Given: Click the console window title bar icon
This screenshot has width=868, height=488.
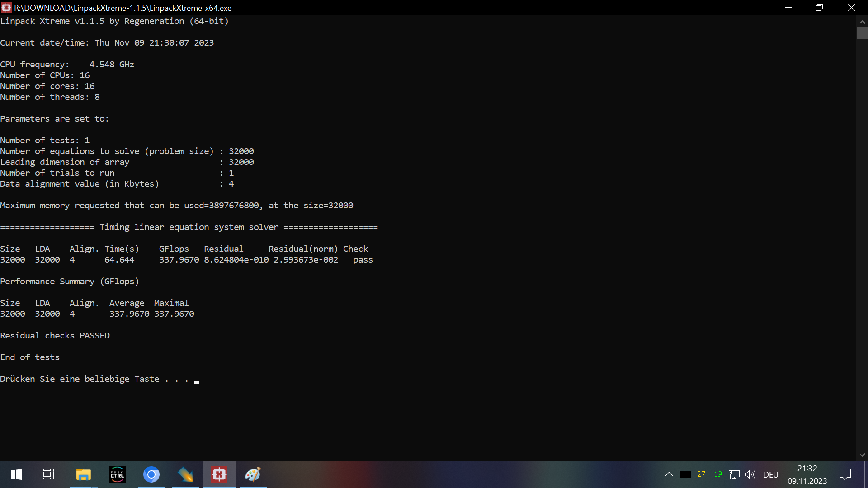Looking at the screenshot, I should (6, 8).
